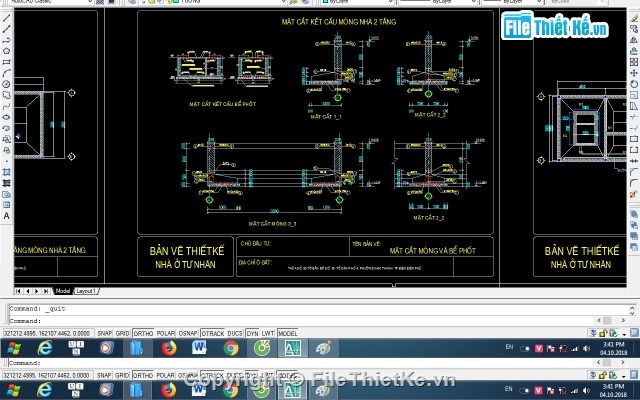Select the Erase tool in Modify toolbar
640x400 pixels.
[634, 18]
